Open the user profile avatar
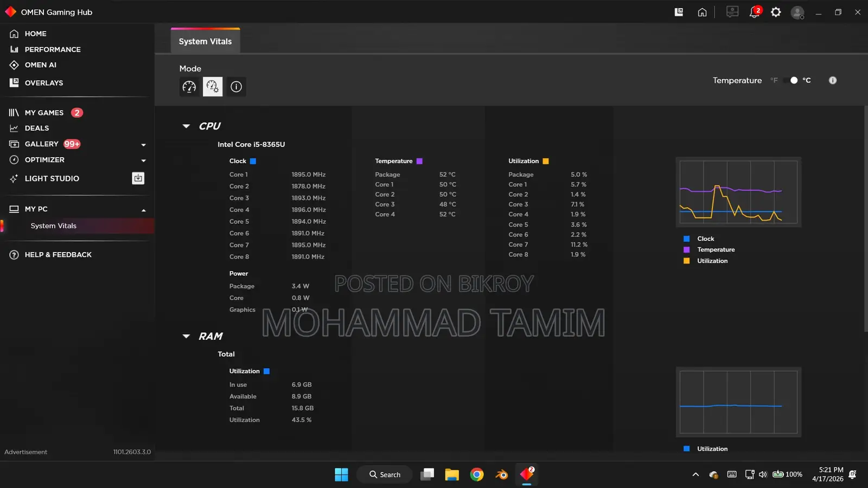This screenshot has width=868, height=488. [x=797, y=12]
